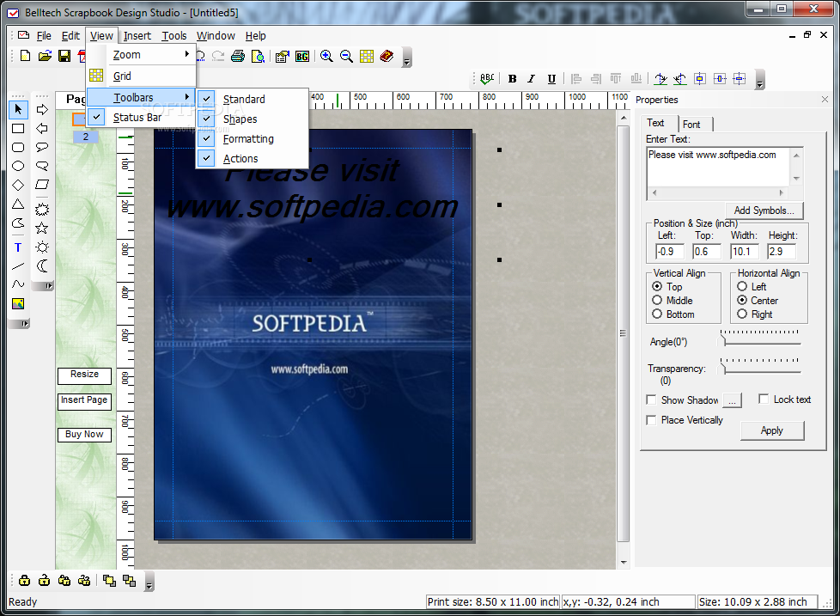Select the Bottom vertical align radio

[657, 314]
